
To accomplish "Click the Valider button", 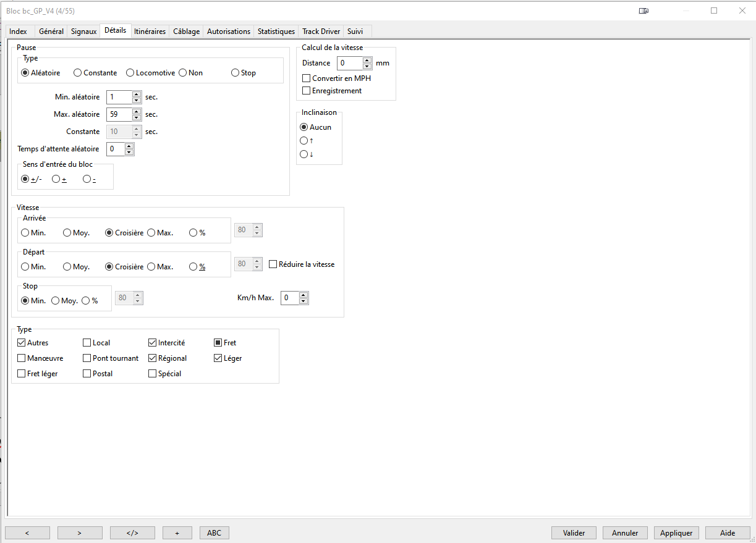I will tap(574, 532).
